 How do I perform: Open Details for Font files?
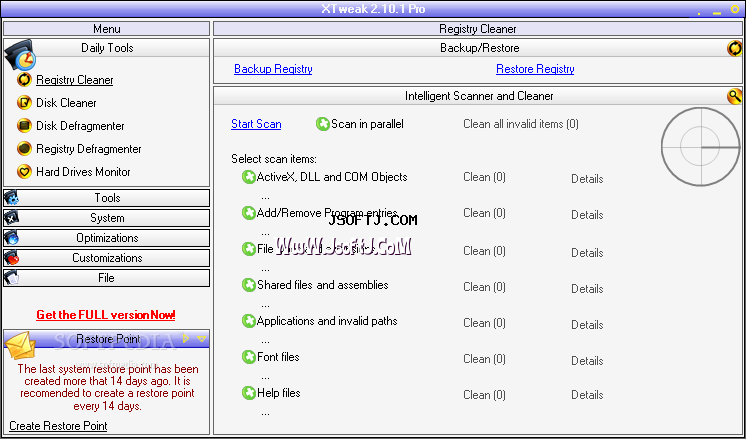[587, 361]
